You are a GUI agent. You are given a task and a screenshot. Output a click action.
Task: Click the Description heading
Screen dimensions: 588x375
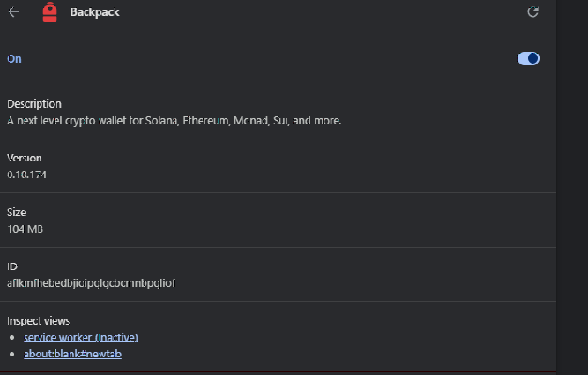click(x=34, y=104)
